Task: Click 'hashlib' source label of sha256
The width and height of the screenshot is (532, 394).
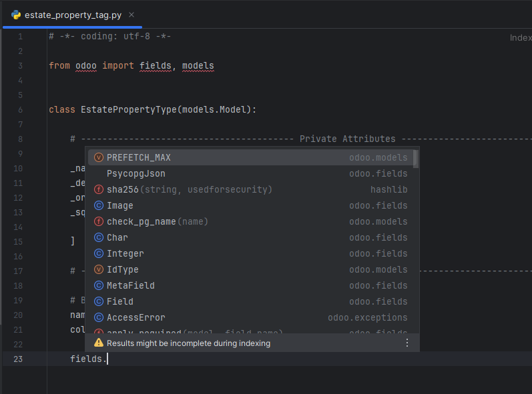Action: point(389,189)
